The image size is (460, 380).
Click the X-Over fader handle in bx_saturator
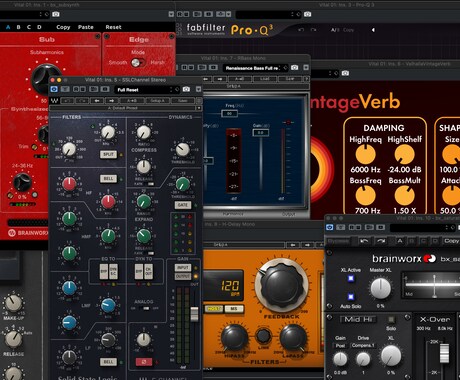coord(444,354)
